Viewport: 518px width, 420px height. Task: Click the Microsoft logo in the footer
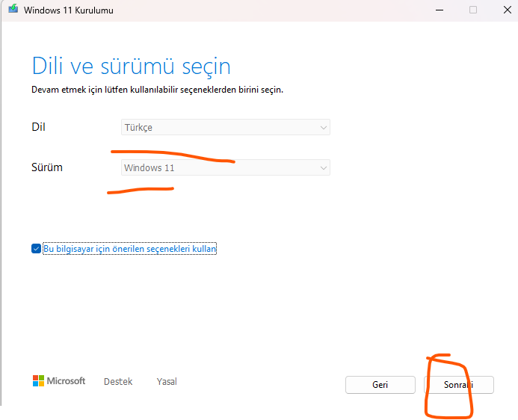59,380
